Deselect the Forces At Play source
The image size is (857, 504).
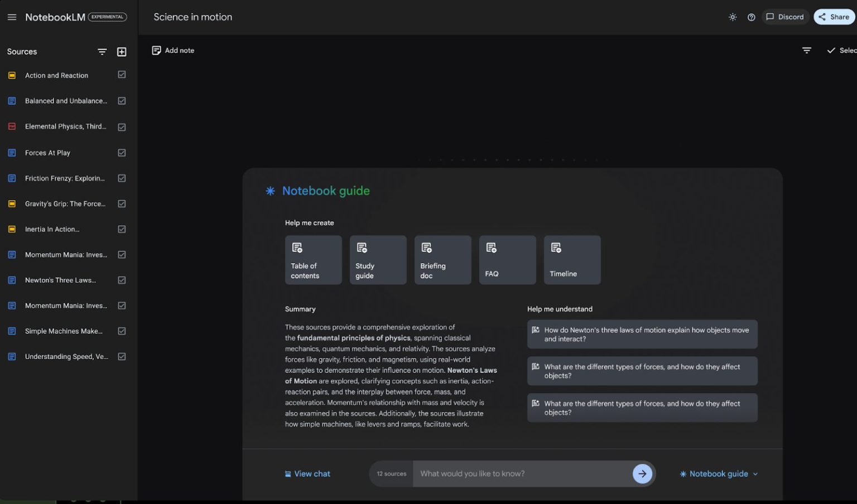click(x=122, y=152)
